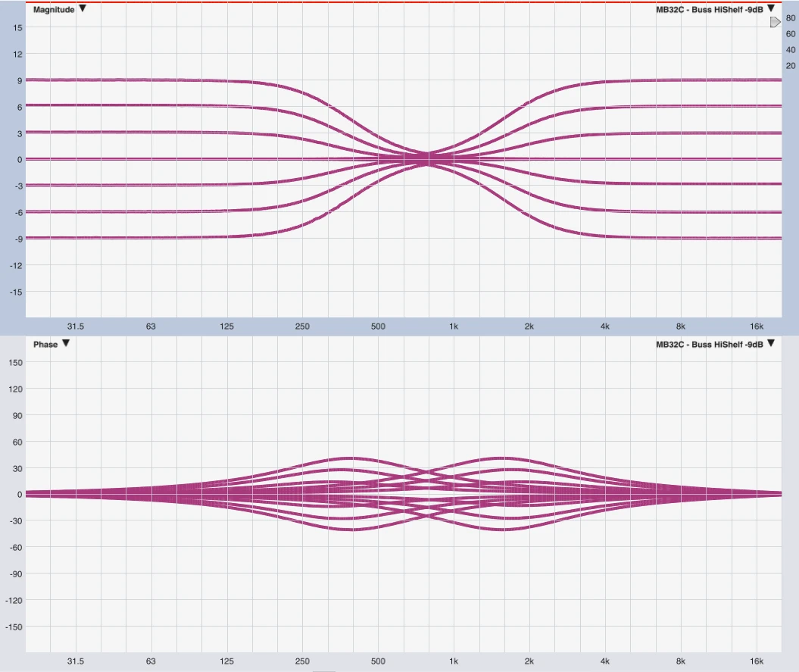Expand trace selector arrow in the Magnitude pane
Viewport: 799px width, 672px height.
pos(771,9)
